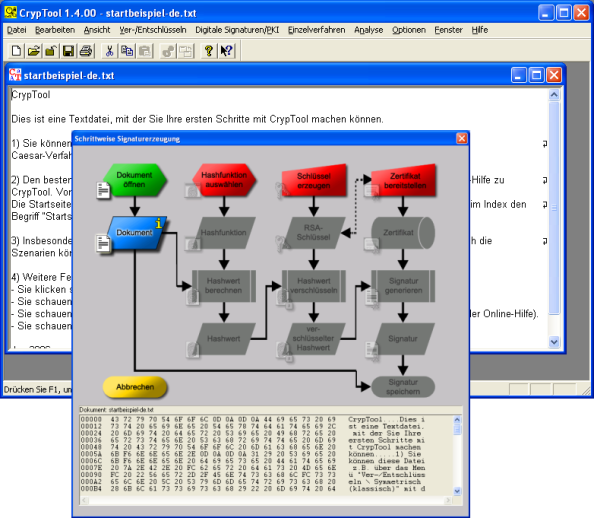Click the red Hashfunktion auswählen shape

point(224,180)
